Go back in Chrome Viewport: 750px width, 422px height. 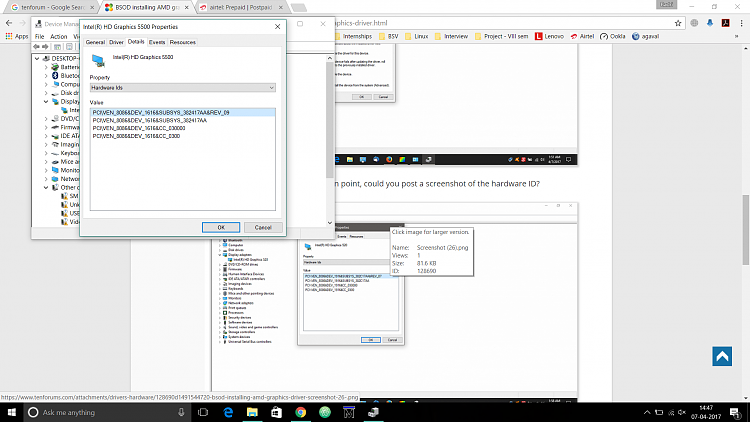pyautogui.click(x=9, y=23)
